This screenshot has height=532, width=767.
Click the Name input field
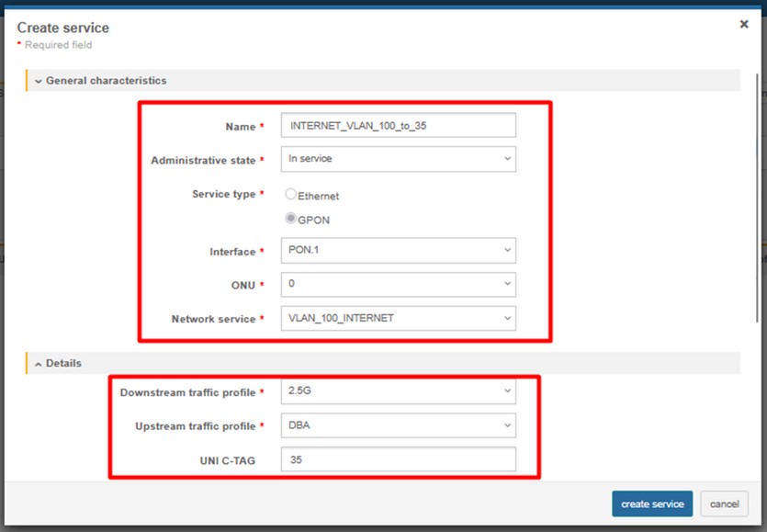pyautogui.click(x=397, y=126)
